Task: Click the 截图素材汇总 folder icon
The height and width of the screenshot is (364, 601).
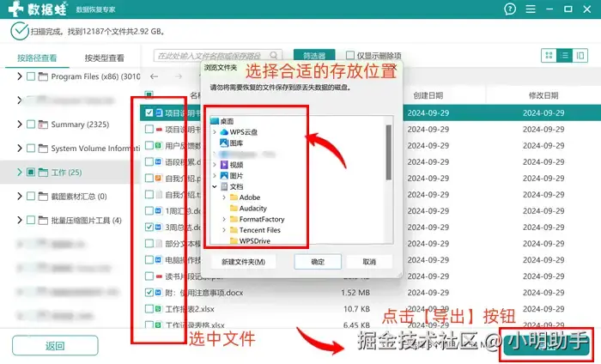Action: pyautogui.click(x=43, y=197)
